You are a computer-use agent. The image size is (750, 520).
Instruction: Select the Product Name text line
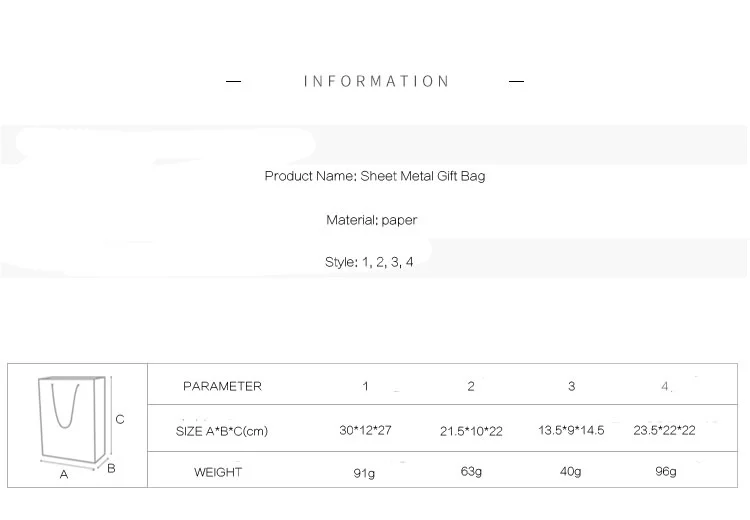375,176
